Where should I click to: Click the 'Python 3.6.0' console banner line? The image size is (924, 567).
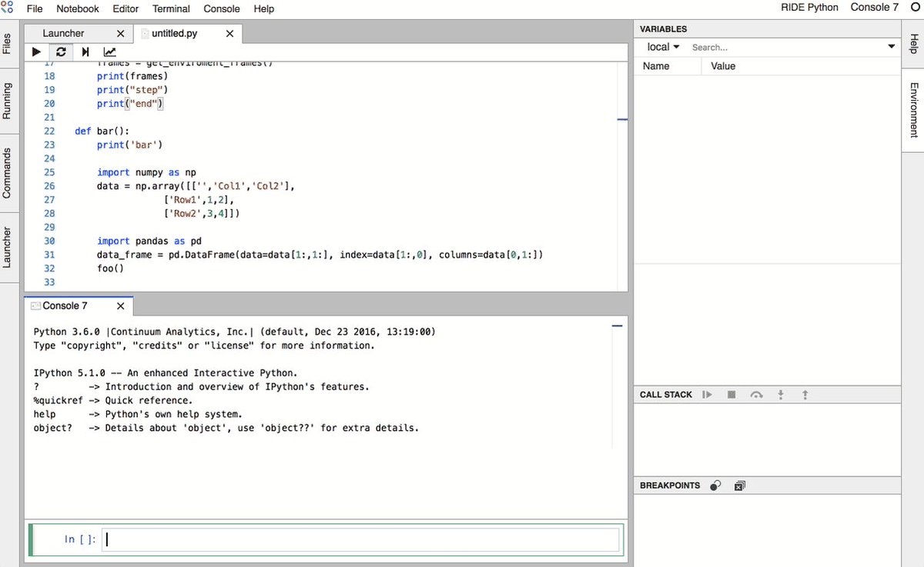coord(235,332)
